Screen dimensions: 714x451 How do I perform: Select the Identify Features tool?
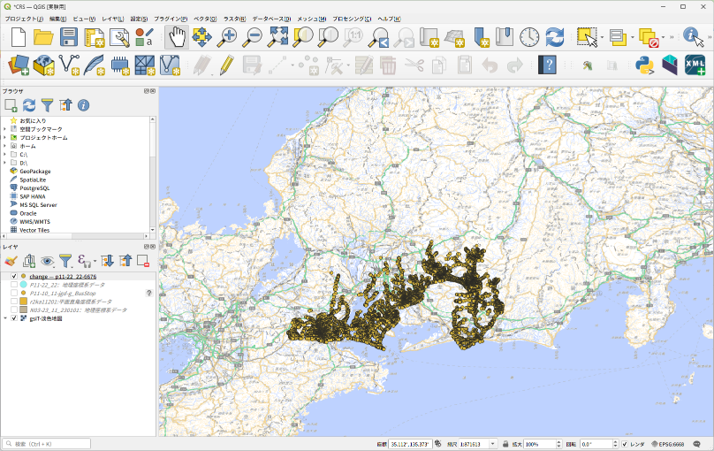693,38
